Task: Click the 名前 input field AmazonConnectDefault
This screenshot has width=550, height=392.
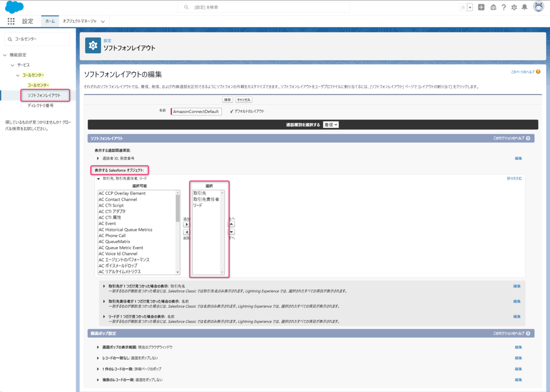Action: tap(197, 112)
